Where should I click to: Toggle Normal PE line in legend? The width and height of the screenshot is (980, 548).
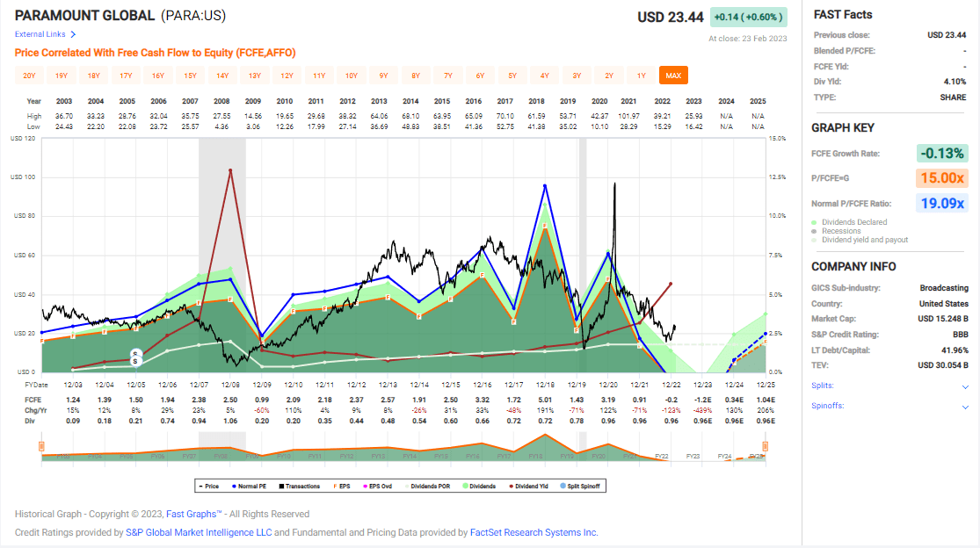pos(249,487)
